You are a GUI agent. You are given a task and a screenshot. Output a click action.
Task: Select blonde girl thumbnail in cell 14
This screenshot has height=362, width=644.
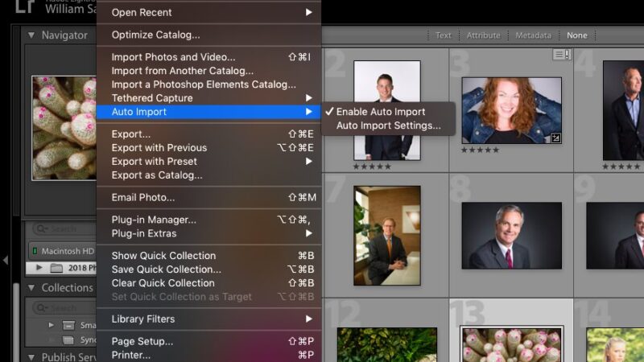coord(615,345)
